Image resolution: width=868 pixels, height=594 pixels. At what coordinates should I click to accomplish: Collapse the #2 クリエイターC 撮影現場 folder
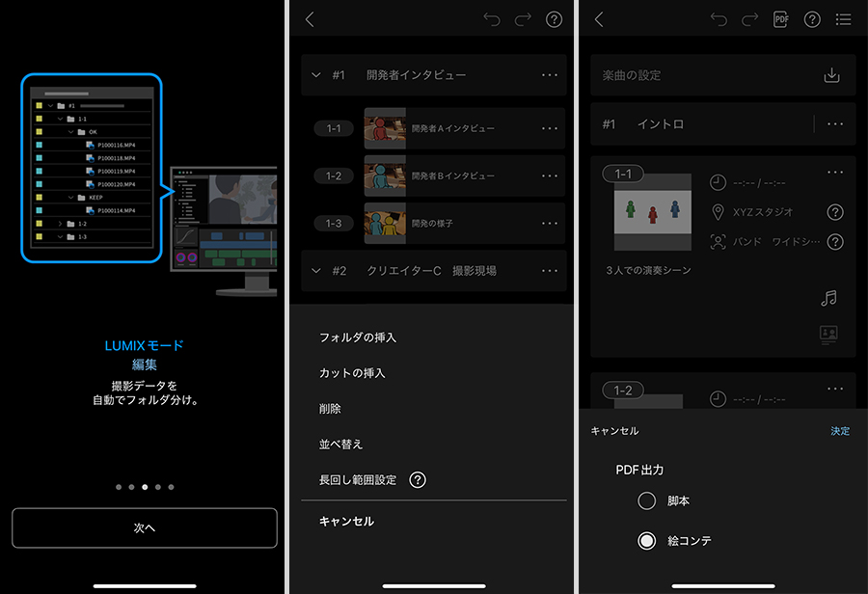316,271
